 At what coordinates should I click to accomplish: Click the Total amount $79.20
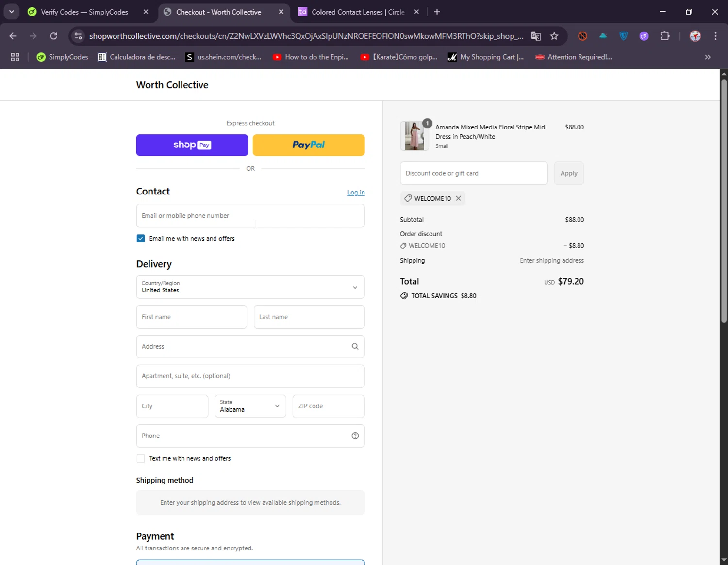[571, 281]
